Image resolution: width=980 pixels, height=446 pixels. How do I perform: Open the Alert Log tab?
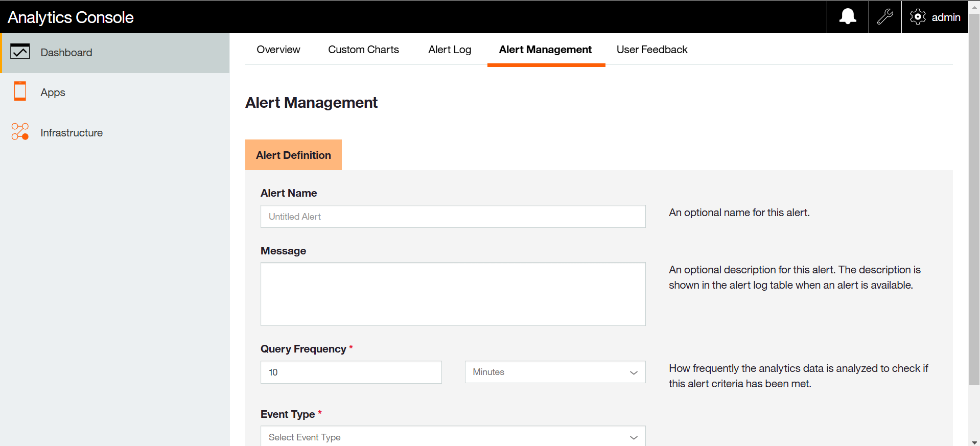450,50
